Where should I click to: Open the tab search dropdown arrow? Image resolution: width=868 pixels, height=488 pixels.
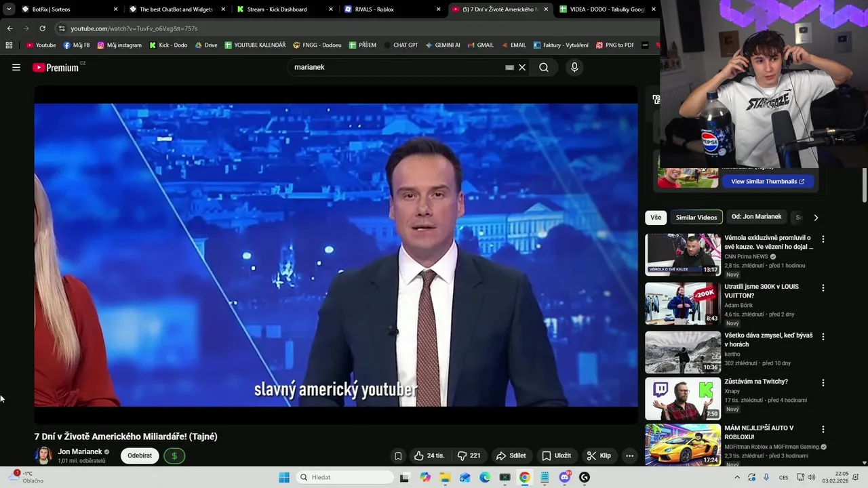coord(9,9)
